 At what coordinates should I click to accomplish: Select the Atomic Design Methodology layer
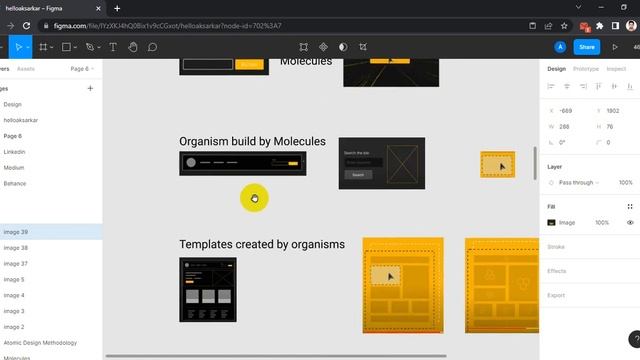pyautogui.click(x=51, y=343)
